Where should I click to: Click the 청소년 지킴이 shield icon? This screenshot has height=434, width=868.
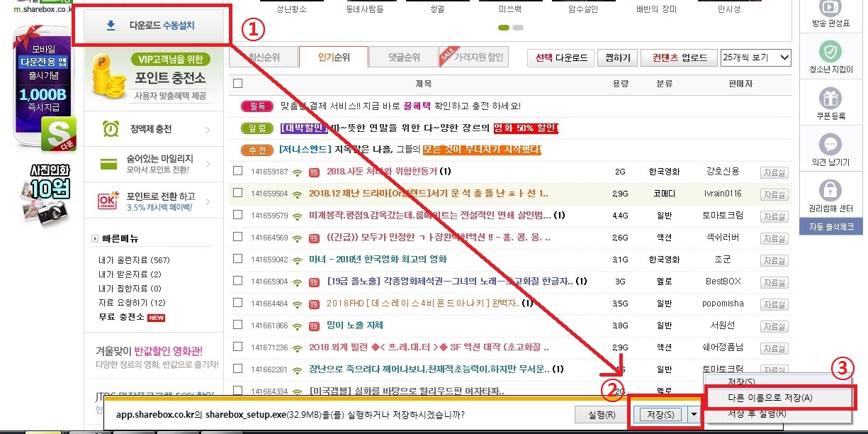click(x=830, y=51)
